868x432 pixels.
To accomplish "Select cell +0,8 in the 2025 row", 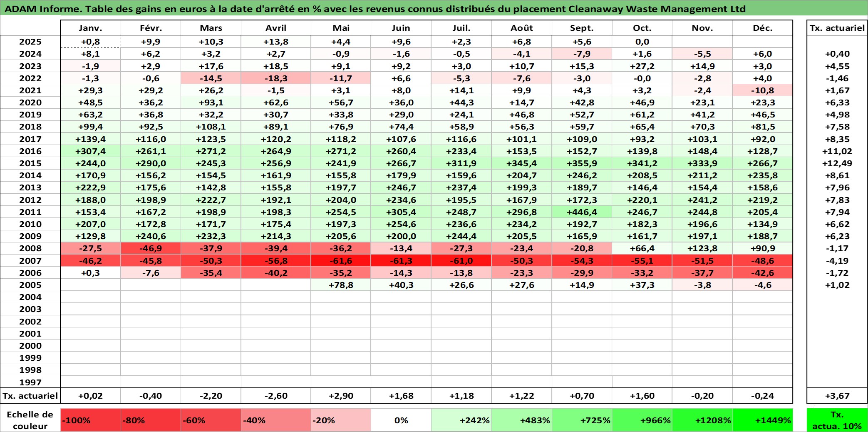I will pos(90,42).
